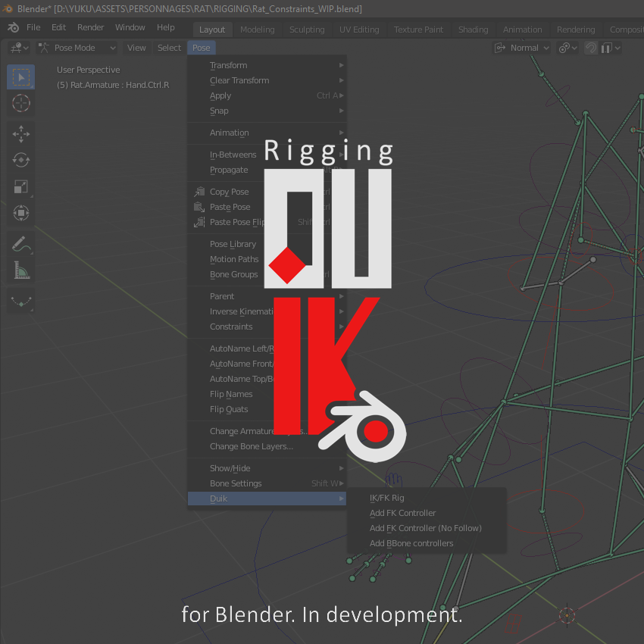The image size is (644, 644).
Task: Switch to the Shading workspace tab
Action: pos(473,30)
